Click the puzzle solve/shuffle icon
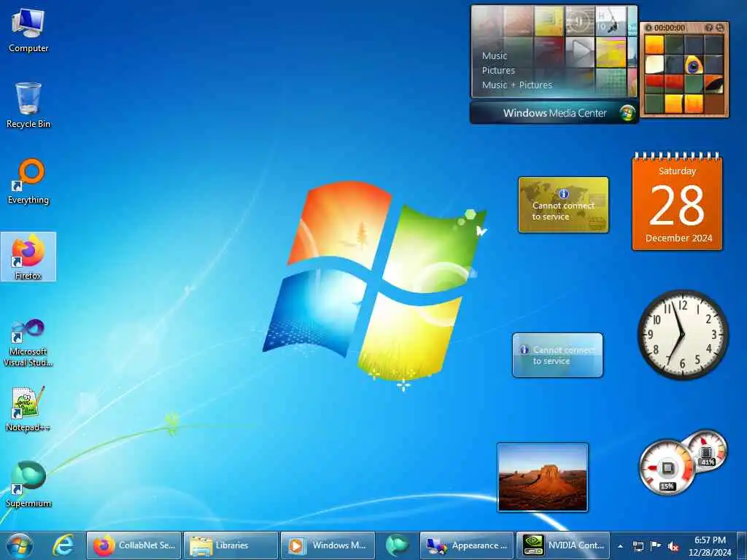This screenshot has width=747, height=560. point(720,28)
